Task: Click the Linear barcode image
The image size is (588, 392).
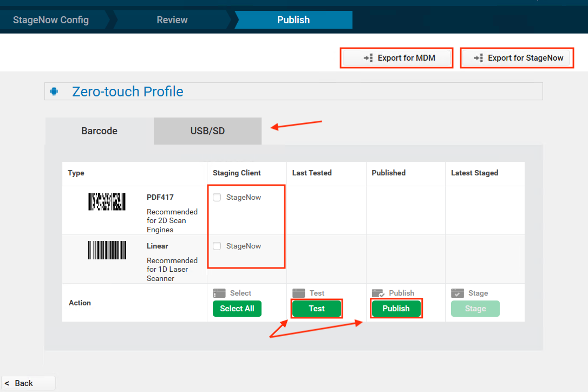Action: [x=107, y=251]
